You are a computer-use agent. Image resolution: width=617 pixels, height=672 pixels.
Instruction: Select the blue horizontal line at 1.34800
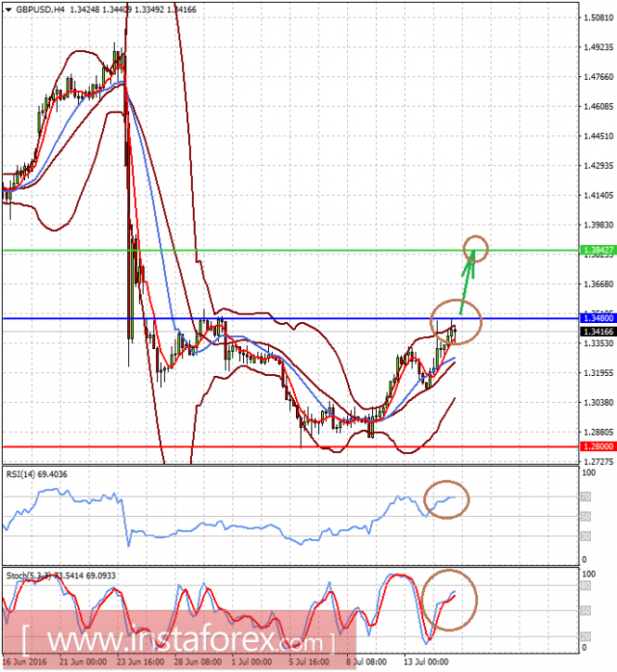coord(290,318)
